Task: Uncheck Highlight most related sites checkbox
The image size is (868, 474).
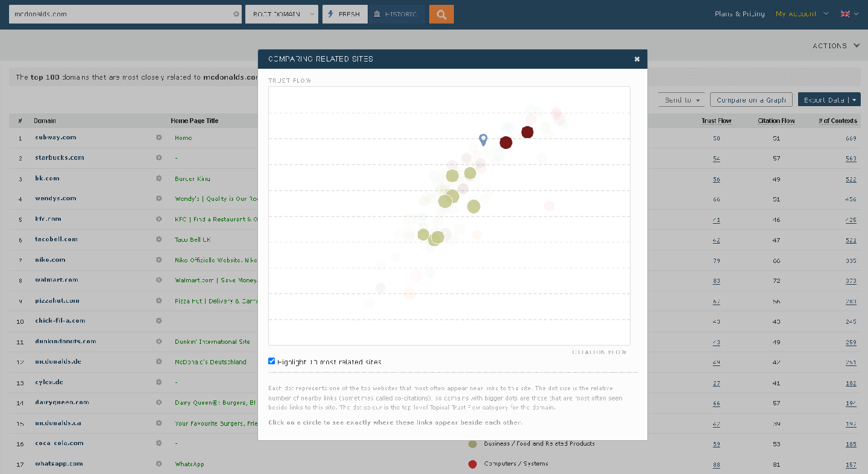Action: 272,361
